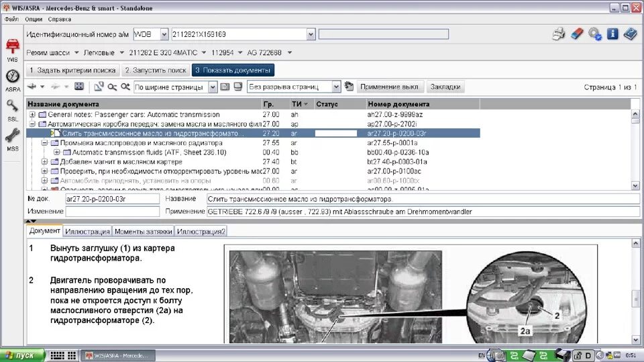This screenshot has width=644, height=362.
Task: Open the Справка menu
Action: point(60,19)
